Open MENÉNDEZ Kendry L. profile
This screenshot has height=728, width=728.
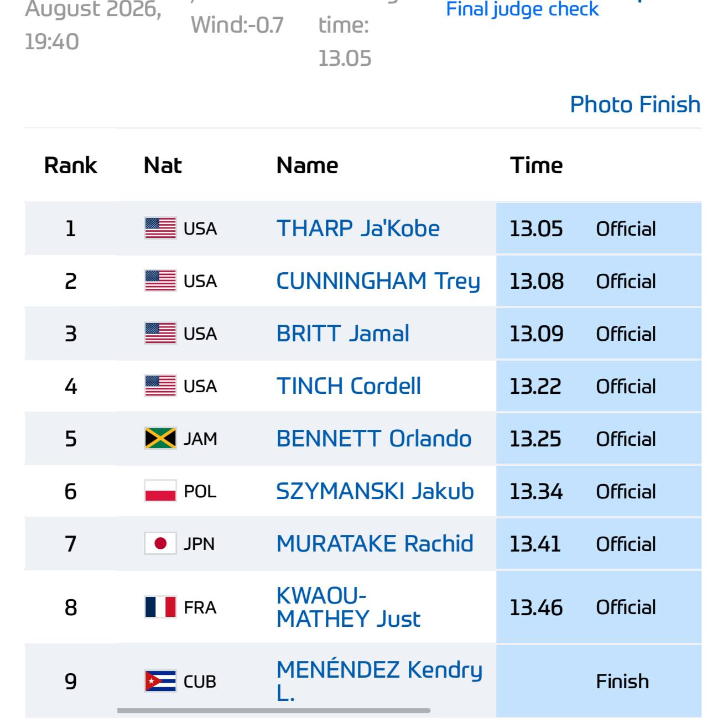coord(379,681)
